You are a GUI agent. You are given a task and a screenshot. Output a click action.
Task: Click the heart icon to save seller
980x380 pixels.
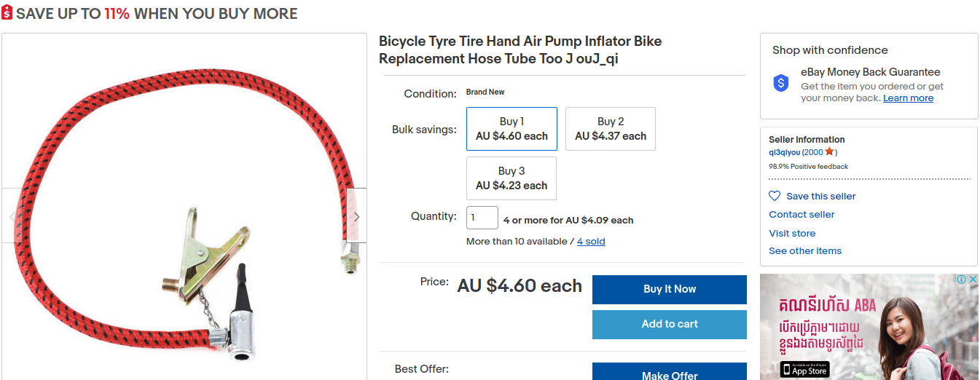(x=775, y=196)
